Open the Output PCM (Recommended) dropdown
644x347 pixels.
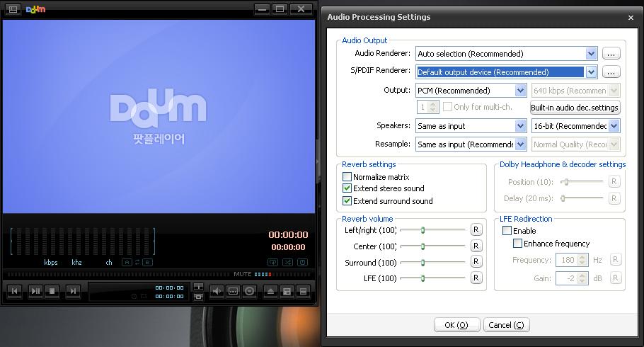(x=520, y=91)
